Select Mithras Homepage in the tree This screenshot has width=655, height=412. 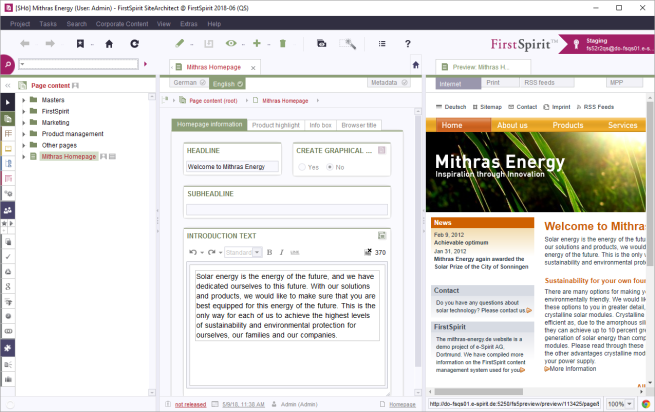tap(69, 156)
